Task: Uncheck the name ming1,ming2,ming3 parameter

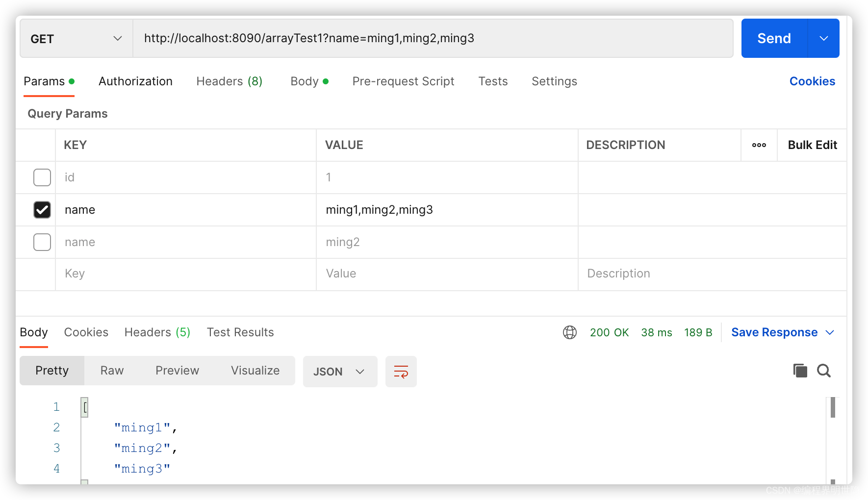Action: coord(42,210)
